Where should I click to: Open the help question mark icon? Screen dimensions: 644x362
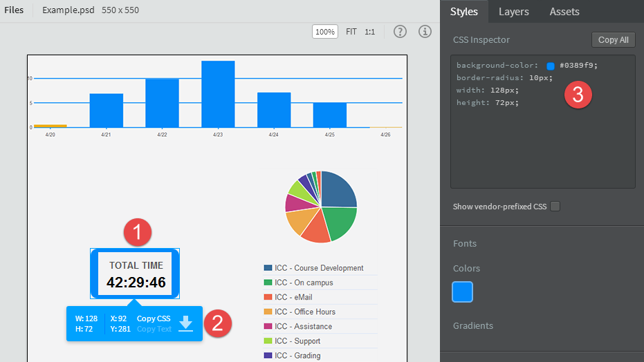tap(400, 32)
